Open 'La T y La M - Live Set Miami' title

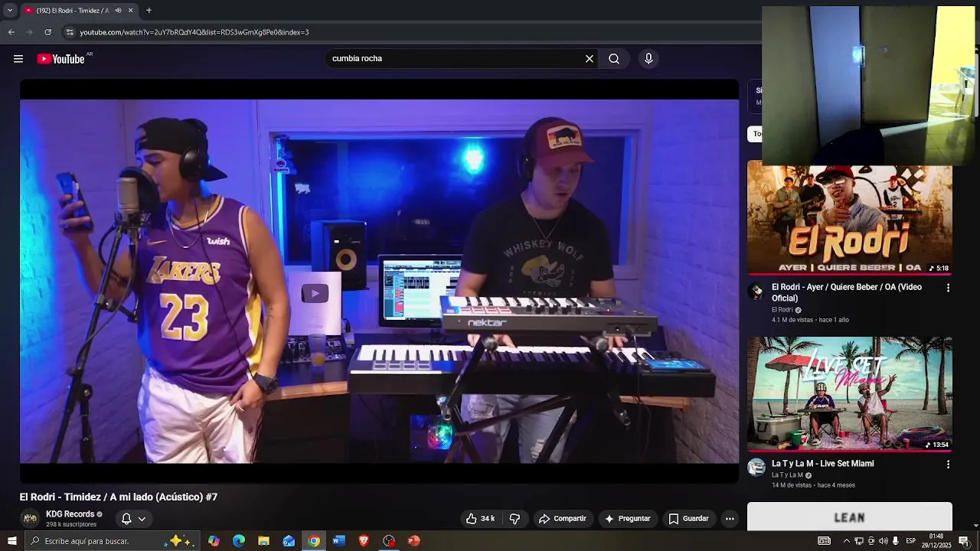click(822, 464)
